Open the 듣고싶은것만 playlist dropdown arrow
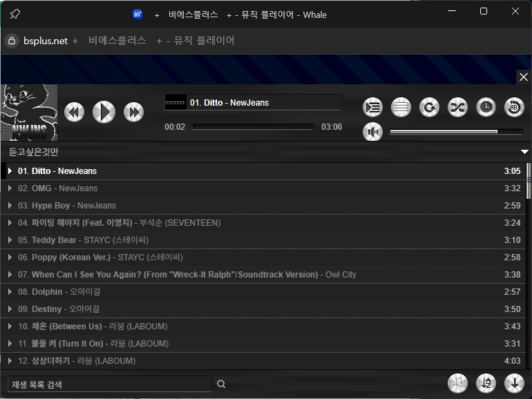This screenshot has height=399, width=532. [x=524, y=152]
